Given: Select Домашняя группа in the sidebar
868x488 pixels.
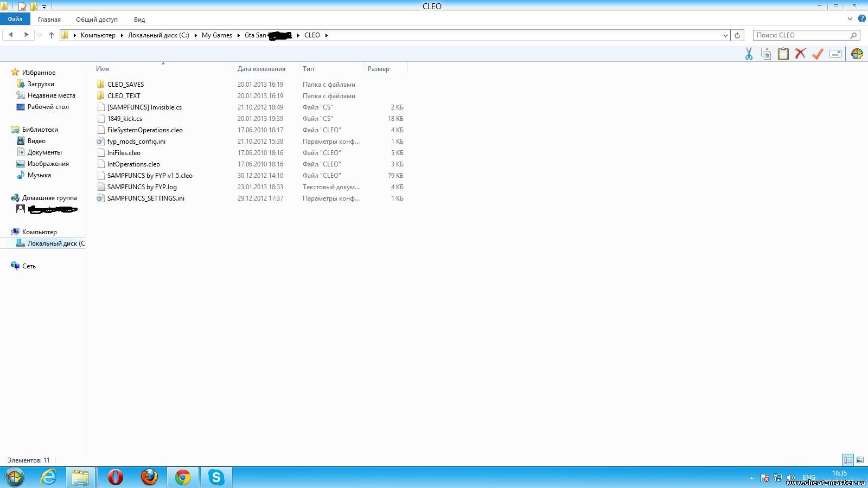Looking at the screenshot, I should pos(49,198).
